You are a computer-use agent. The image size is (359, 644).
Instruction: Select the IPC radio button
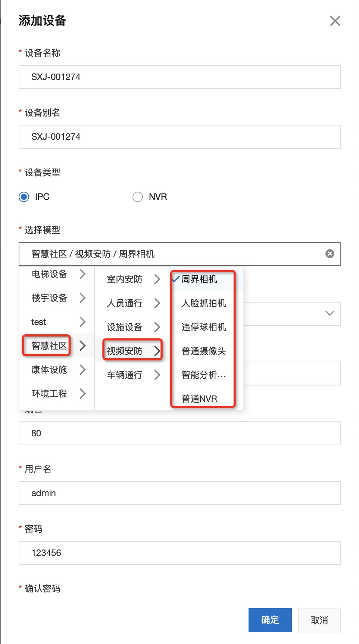pos(24,197)
